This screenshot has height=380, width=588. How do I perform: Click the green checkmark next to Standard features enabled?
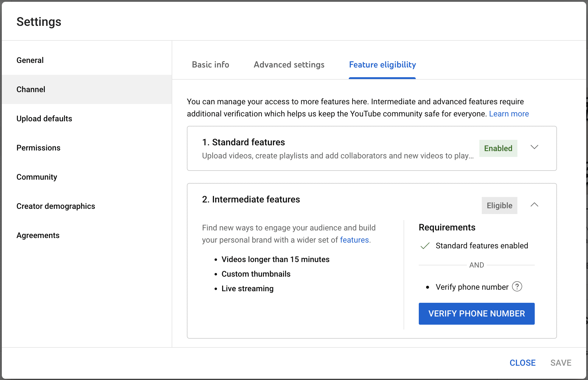point(425,246)
